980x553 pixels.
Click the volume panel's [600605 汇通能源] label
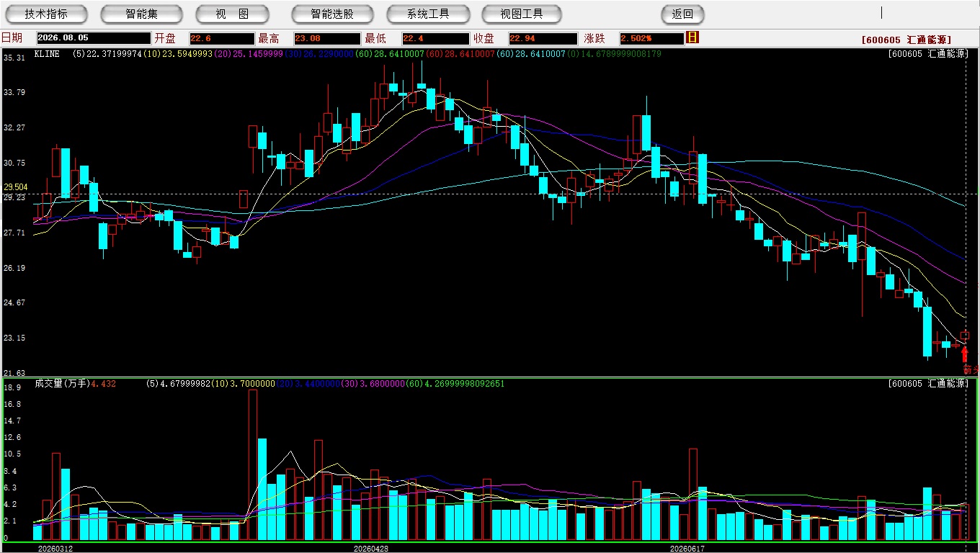(928, 384)
